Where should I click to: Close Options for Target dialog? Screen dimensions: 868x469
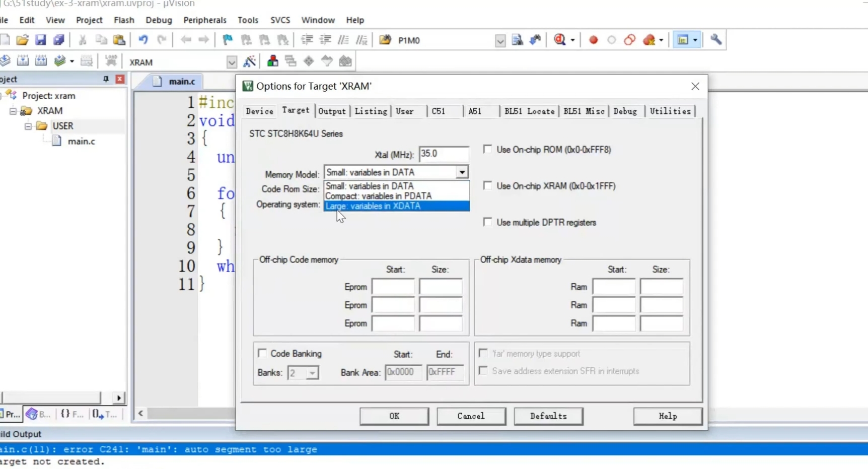(x=695, y=87)
